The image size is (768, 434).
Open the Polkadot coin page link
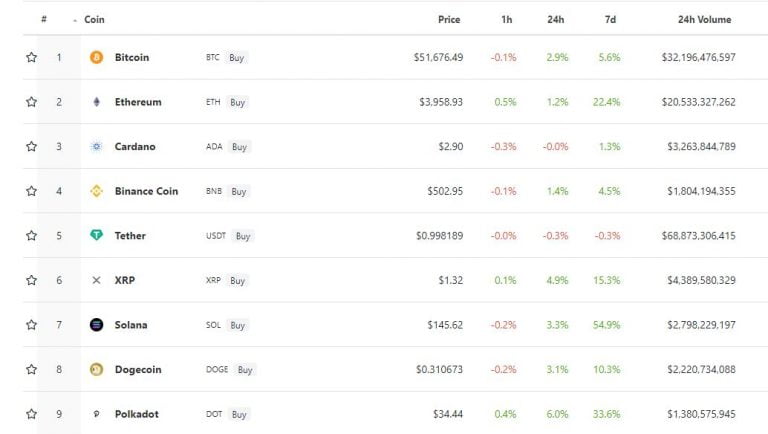coord(137,414)
